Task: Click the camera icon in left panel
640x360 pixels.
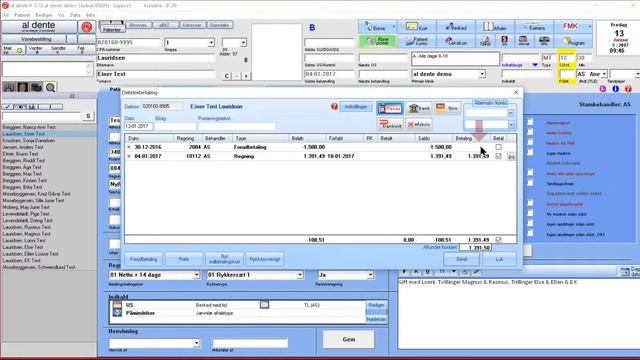Action: click(x=37, y=87)
